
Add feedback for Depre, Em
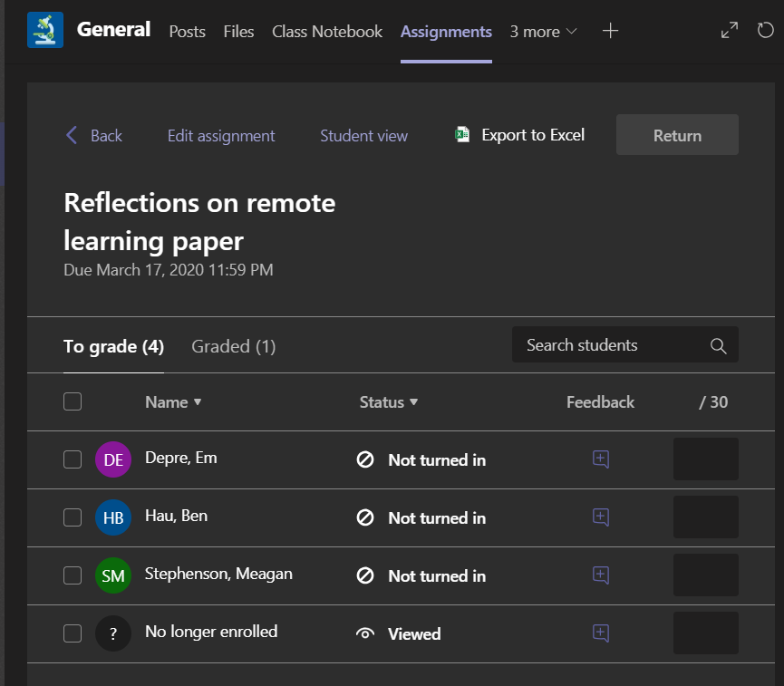pos(601,459)
